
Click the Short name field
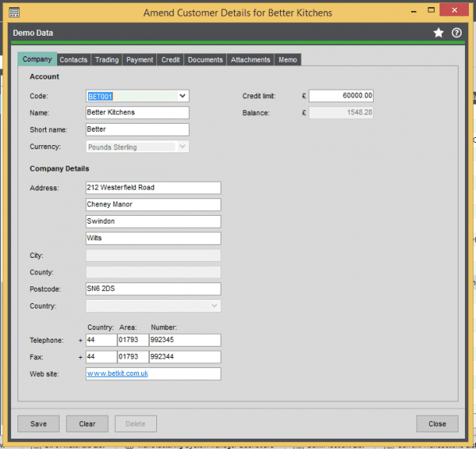137,129
